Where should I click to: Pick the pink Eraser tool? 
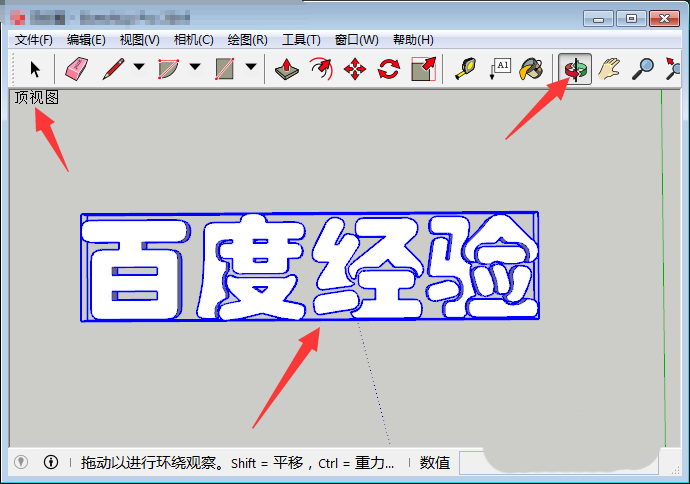tap(77, 69)
